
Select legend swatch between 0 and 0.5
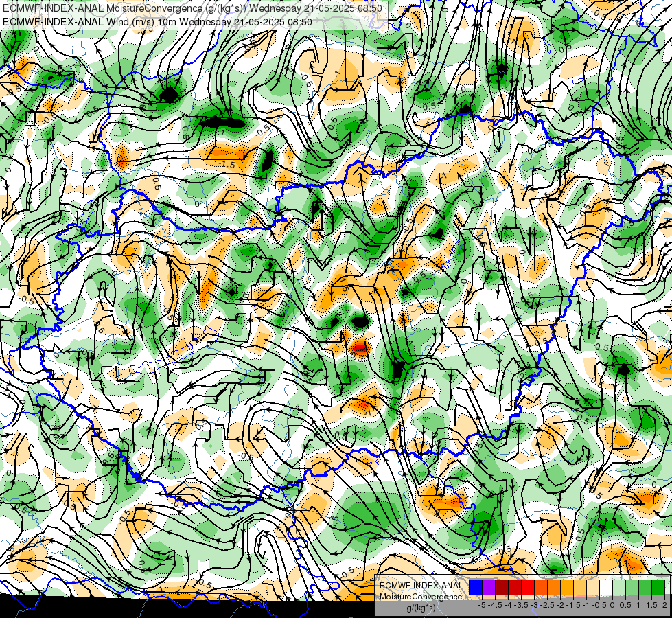tap(619, 588)
